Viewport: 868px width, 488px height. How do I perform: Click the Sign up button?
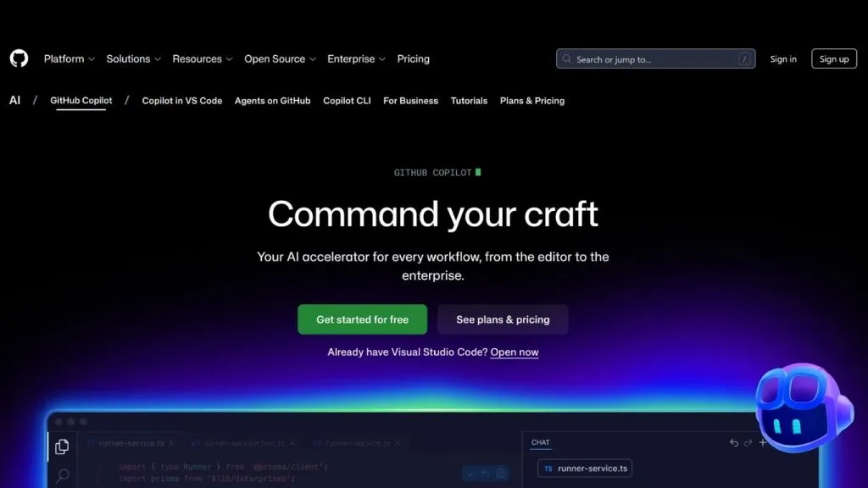coord(834,58)
